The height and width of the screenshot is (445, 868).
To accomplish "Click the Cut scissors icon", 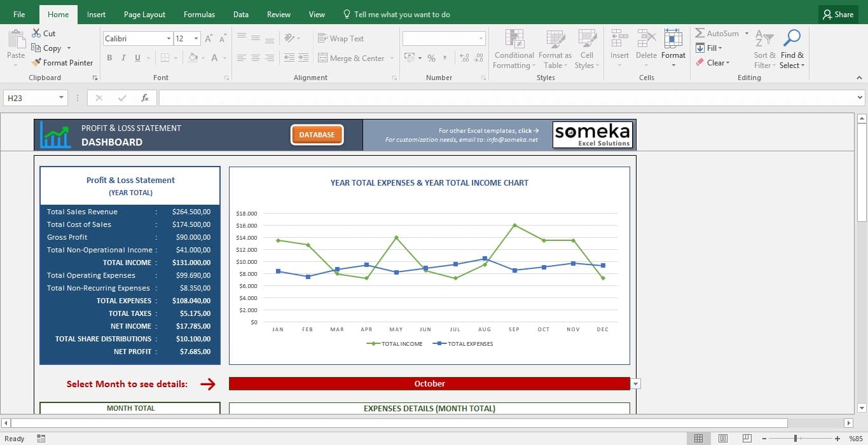I will click(x=37, y=34).
